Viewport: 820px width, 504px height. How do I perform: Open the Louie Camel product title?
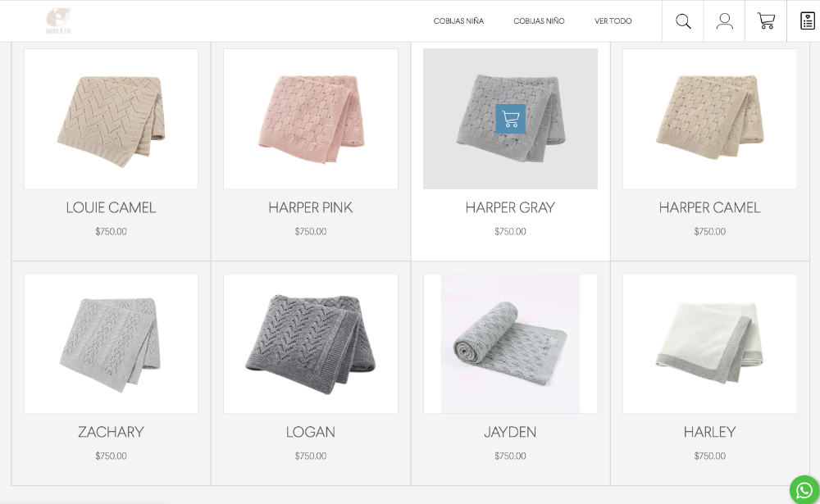pos(111,207)
